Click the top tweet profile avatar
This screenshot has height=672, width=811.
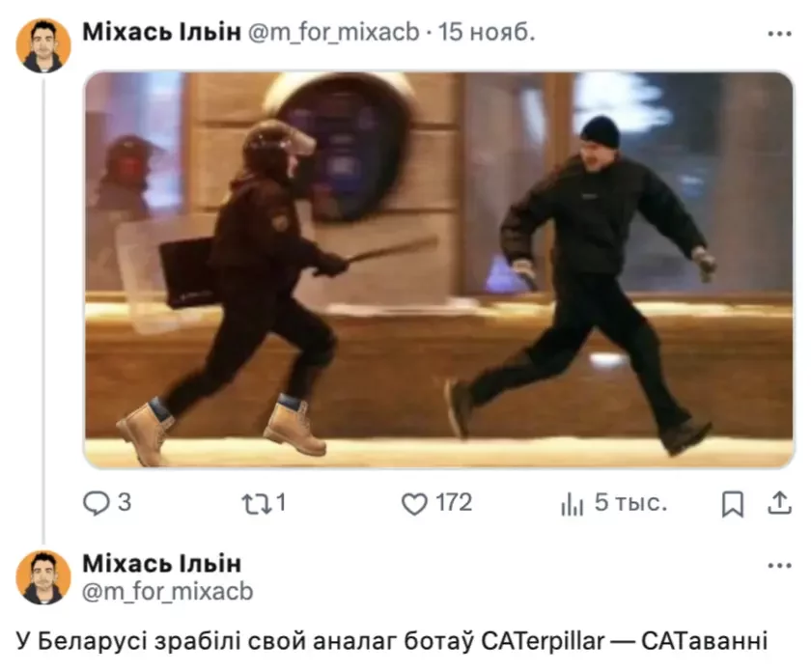tap(43, 45)
